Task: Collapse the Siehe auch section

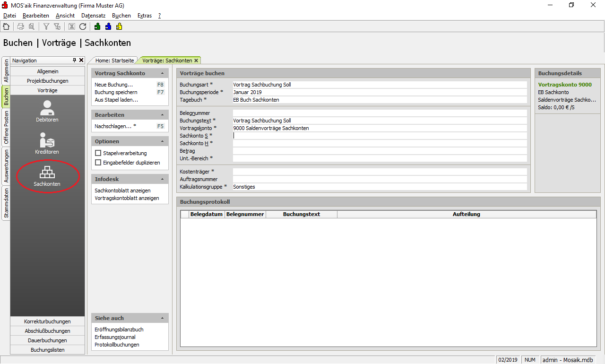Action: (x=162, y=319)
